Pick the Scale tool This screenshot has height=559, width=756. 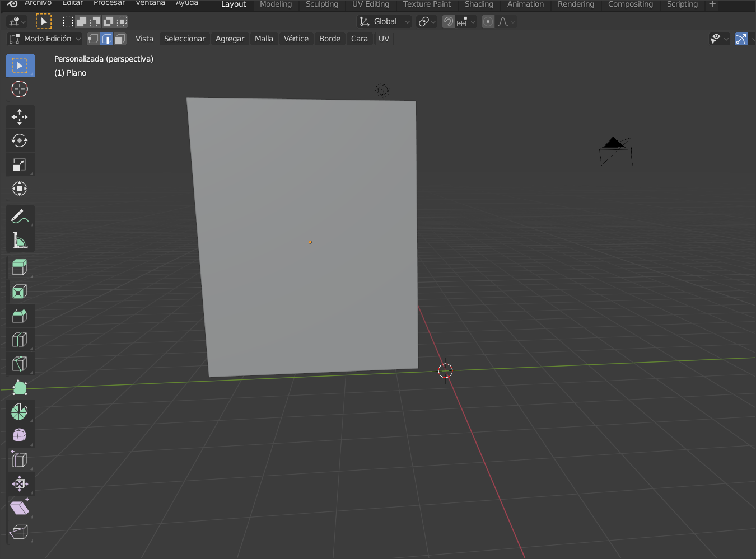pos(20,165)
